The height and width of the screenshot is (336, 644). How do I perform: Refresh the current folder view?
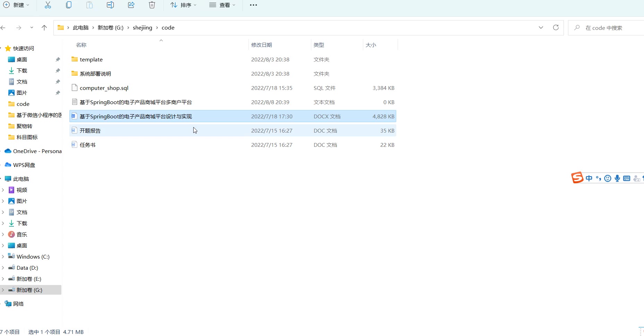click(x=556, y=27)
